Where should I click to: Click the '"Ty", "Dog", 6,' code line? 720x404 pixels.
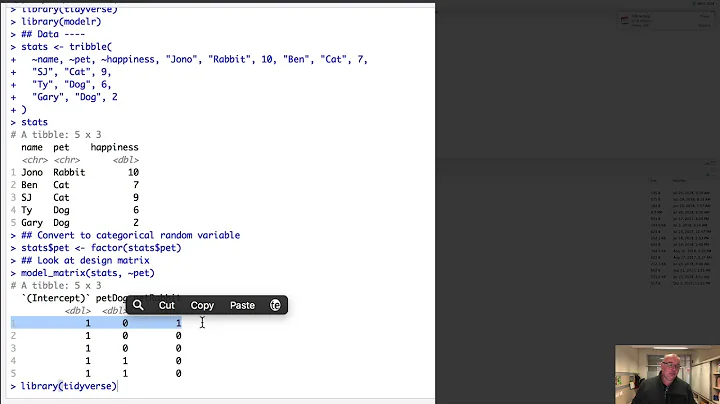click(x=71, y=84)
